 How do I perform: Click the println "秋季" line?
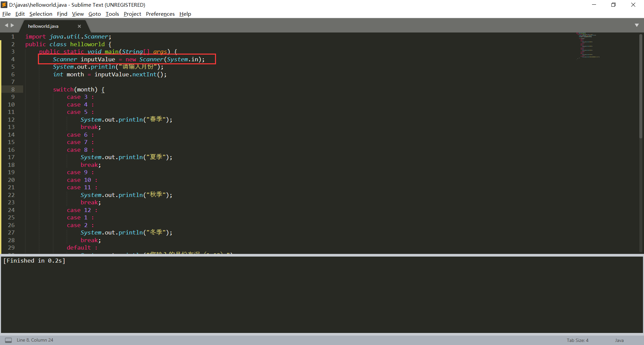point(126,195)
